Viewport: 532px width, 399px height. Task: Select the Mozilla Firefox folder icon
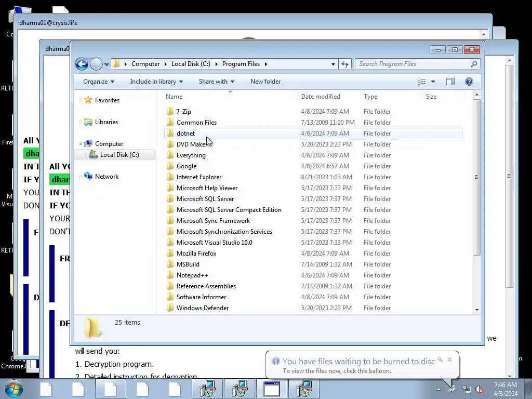click(x=170, y=253)
